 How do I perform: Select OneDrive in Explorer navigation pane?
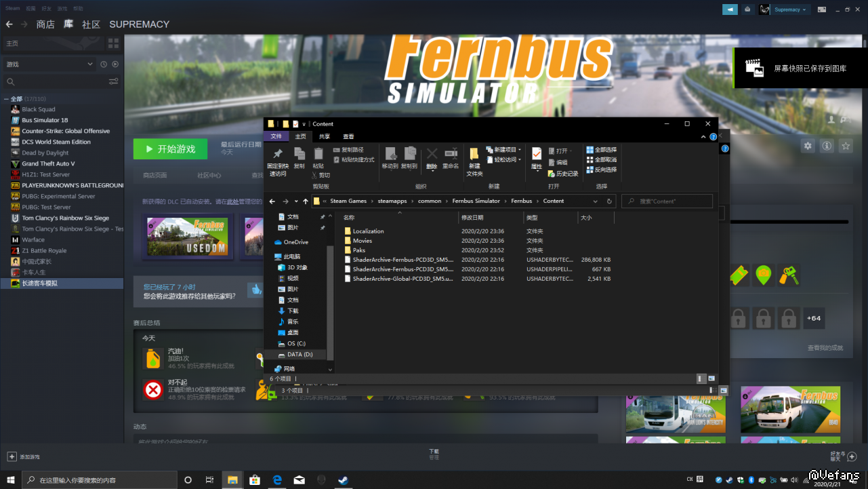coord(291,242)
